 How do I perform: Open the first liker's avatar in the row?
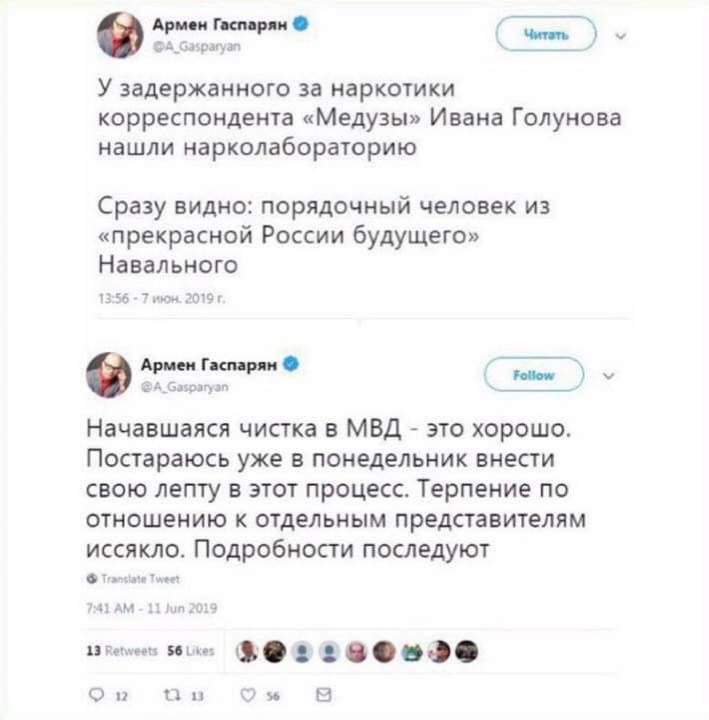[247, 651]
